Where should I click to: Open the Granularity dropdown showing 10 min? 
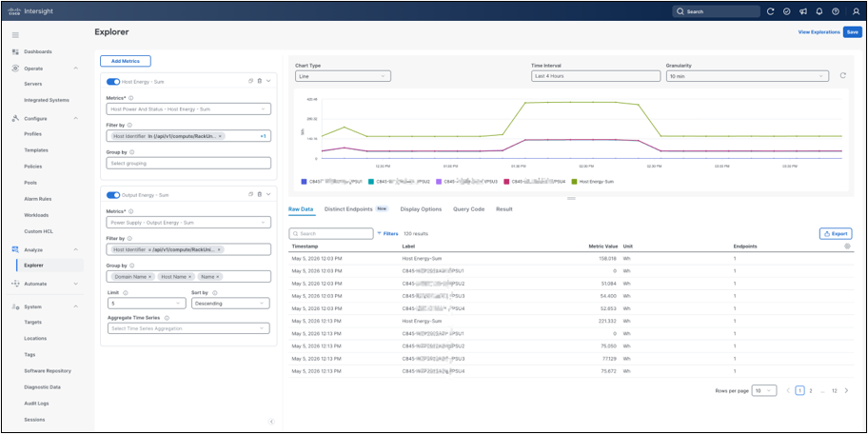click(747, 76)
